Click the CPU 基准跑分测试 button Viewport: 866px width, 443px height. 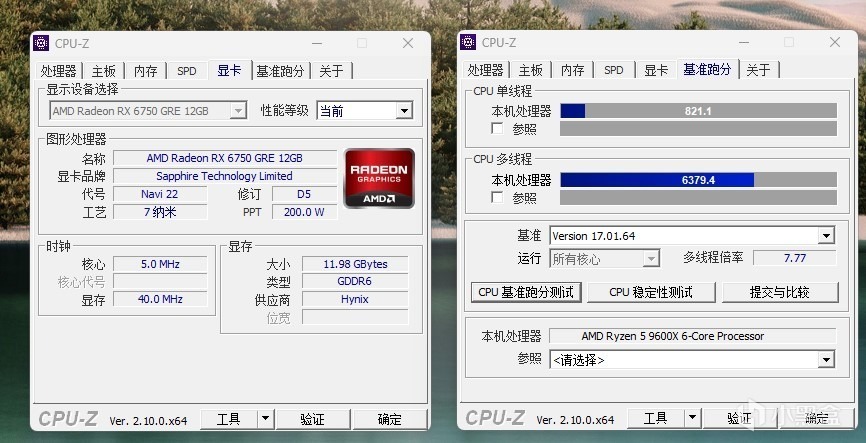[x=526, y=292]
